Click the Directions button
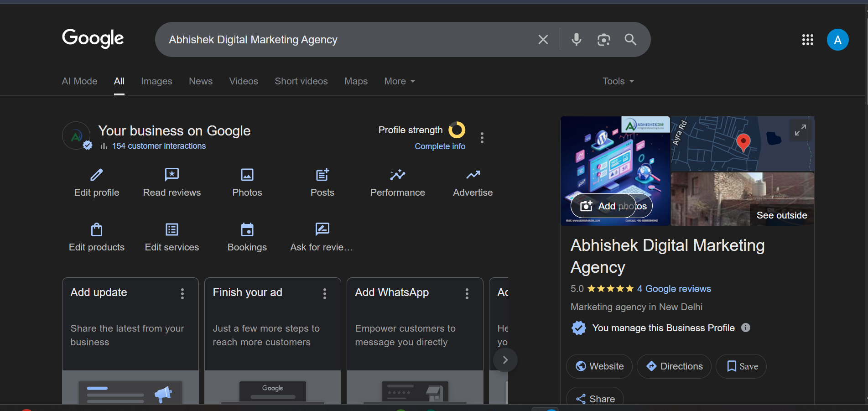Image resolution: width=868 pixels, height=411 pixels. click(x=674, y=366)
